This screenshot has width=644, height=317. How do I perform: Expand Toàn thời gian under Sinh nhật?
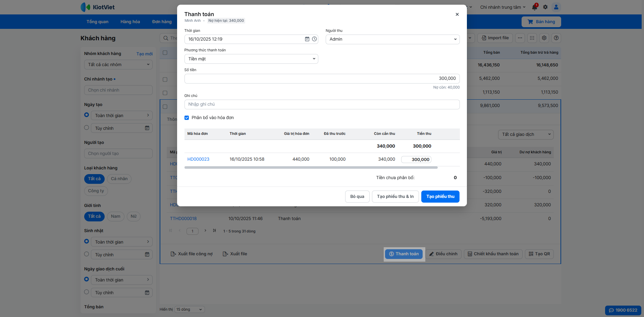coord(122,242)
